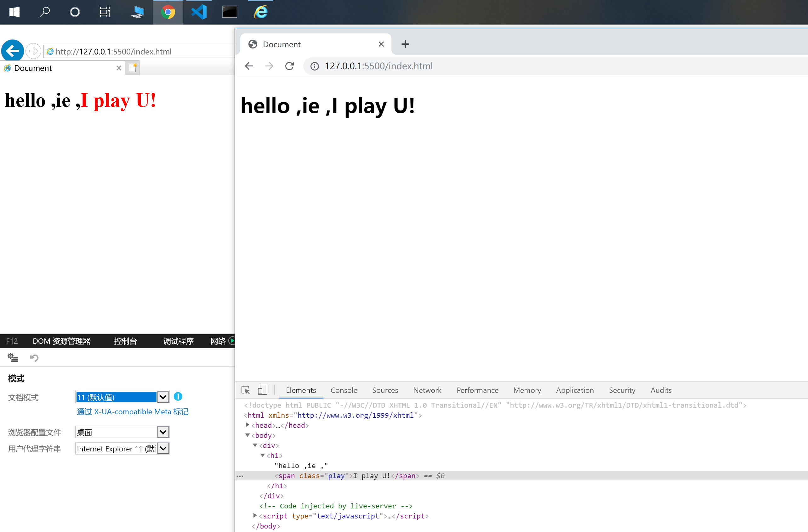Click the undo arrow in IE developer tools

[34, 358]
